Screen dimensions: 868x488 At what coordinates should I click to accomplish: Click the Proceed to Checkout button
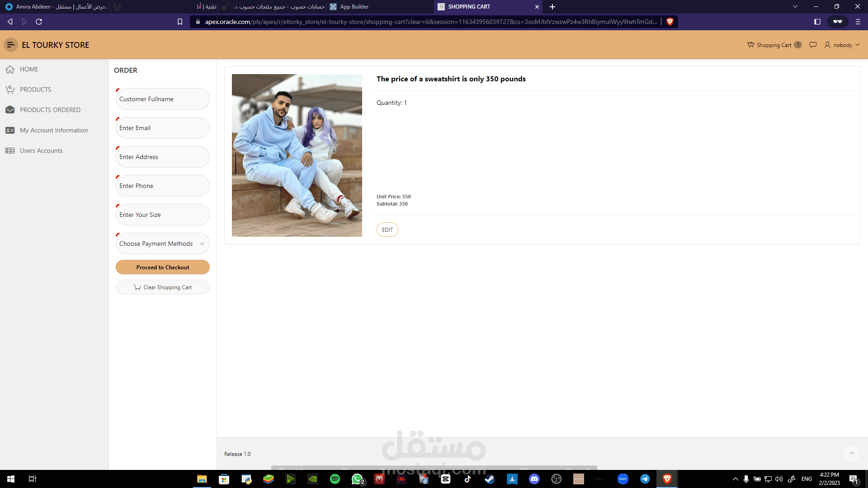[x=162, y=267]
